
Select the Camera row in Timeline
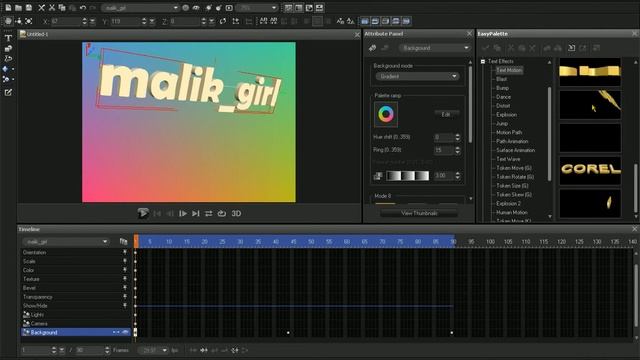75,324
